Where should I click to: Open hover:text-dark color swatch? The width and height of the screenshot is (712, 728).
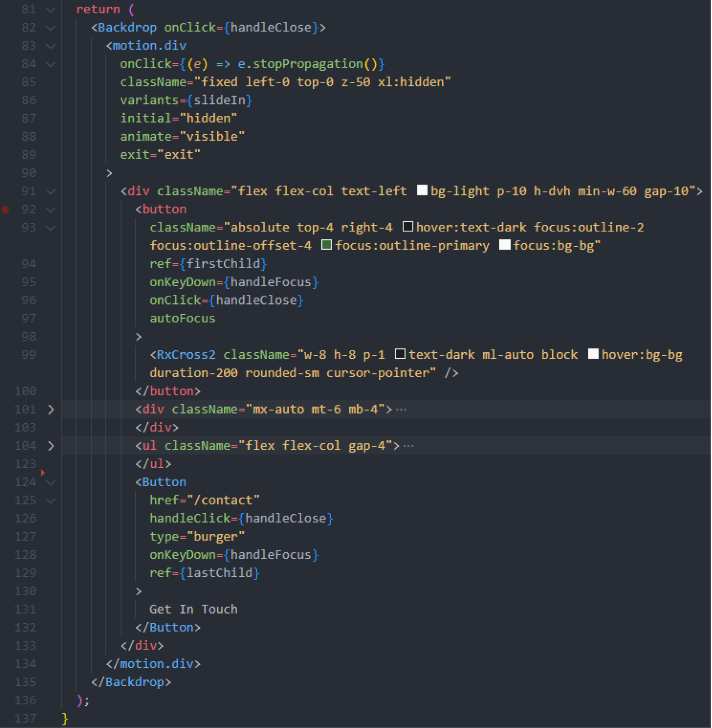click(x=408, y=227)
